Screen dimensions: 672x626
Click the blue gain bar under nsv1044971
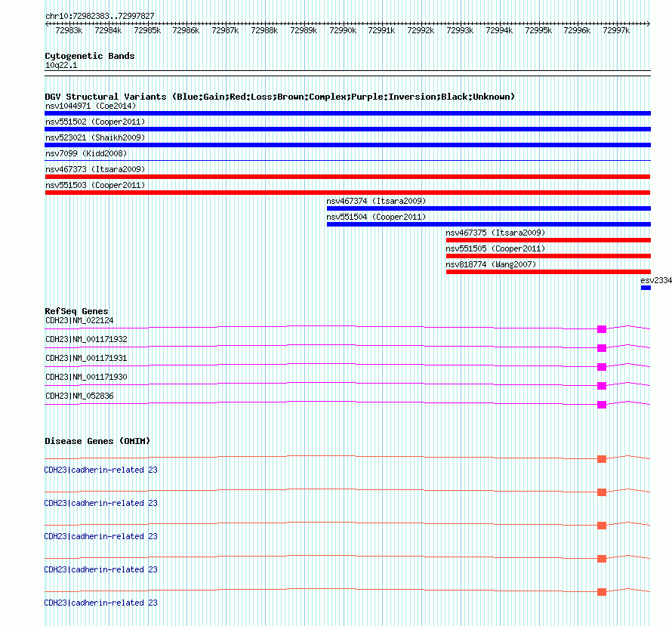(x=347, y=113)
